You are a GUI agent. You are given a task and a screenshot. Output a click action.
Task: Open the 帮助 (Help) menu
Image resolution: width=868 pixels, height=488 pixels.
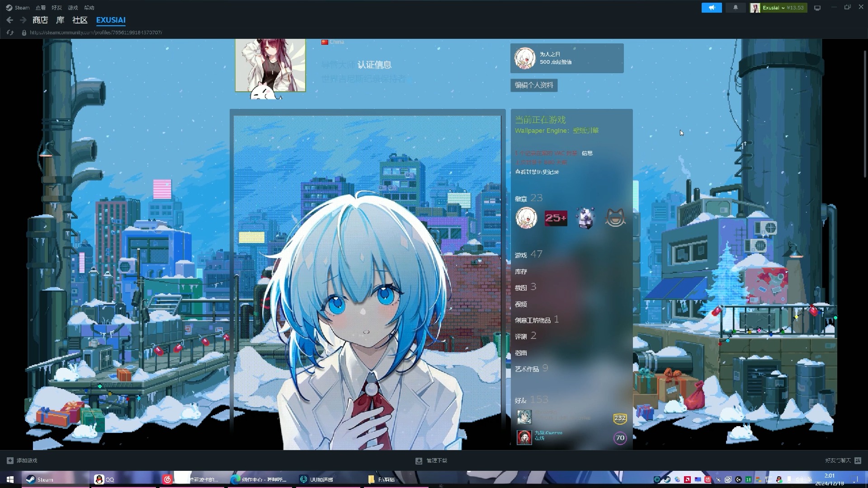pos(90,8)
